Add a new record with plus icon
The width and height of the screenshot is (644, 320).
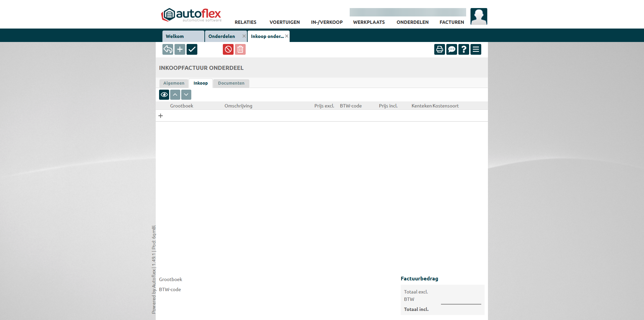pyautogui.click(x=180, y=49)
